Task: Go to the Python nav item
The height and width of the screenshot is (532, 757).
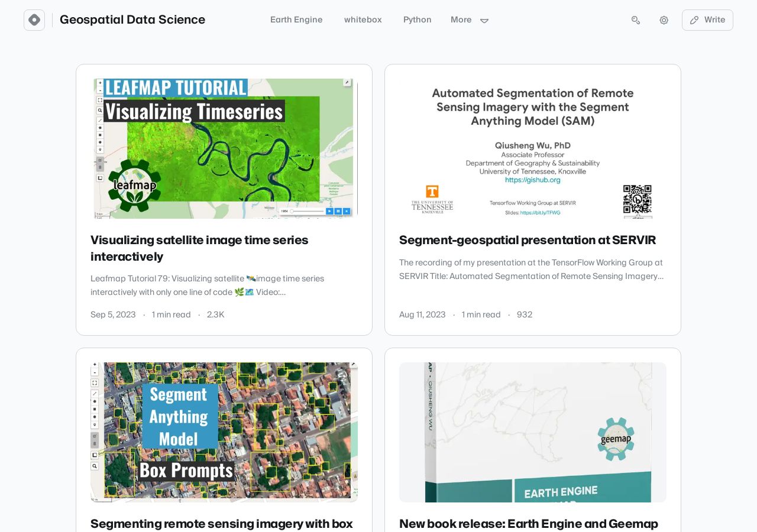Action: pos(418,20)
